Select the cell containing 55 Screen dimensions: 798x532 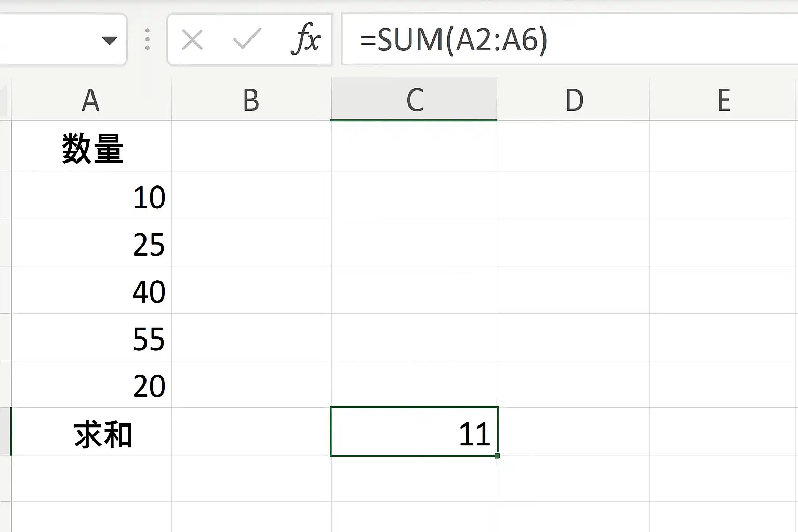coord(91,338)
